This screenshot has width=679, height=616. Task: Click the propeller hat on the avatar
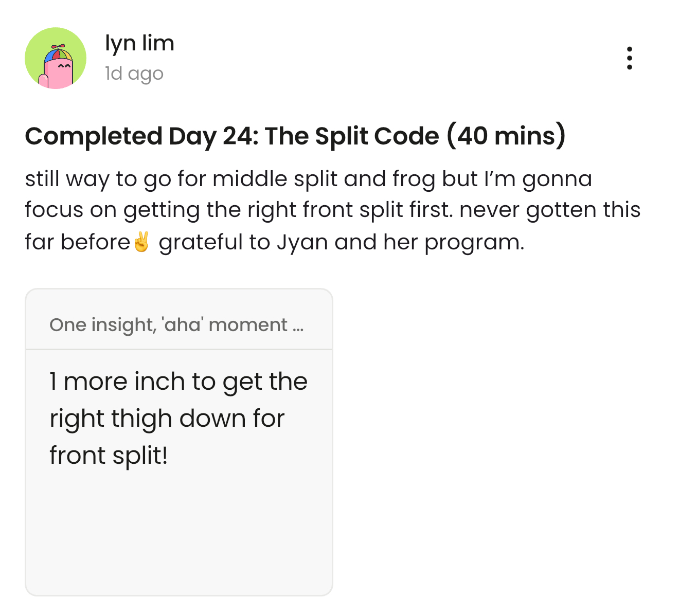point(59,51)
